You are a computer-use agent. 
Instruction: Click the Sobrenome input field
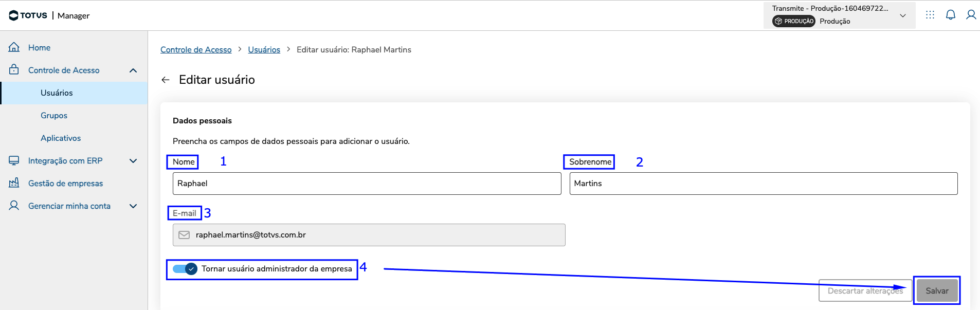coord(763,184)
